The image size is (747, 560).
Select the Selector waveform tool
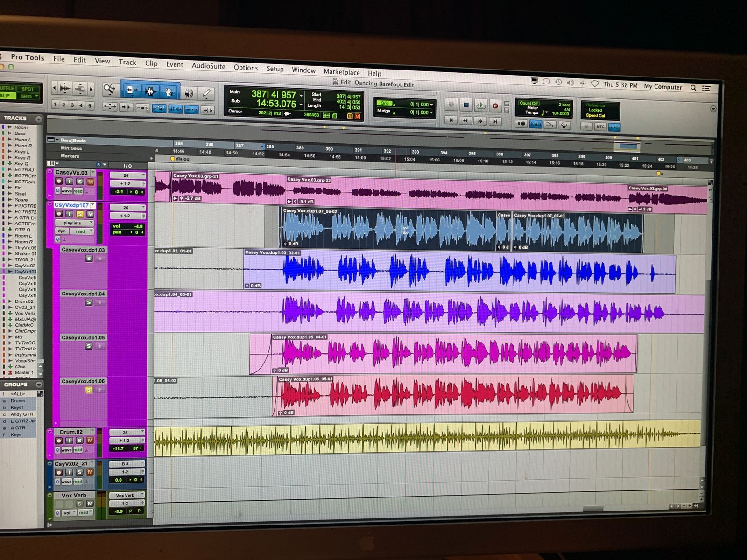click(x=150, y=91)
